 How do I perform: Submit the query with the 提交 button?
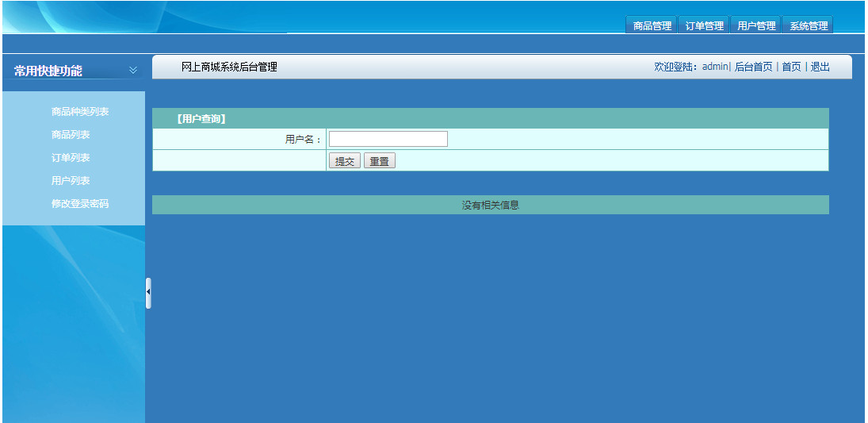tap(345, 161)
